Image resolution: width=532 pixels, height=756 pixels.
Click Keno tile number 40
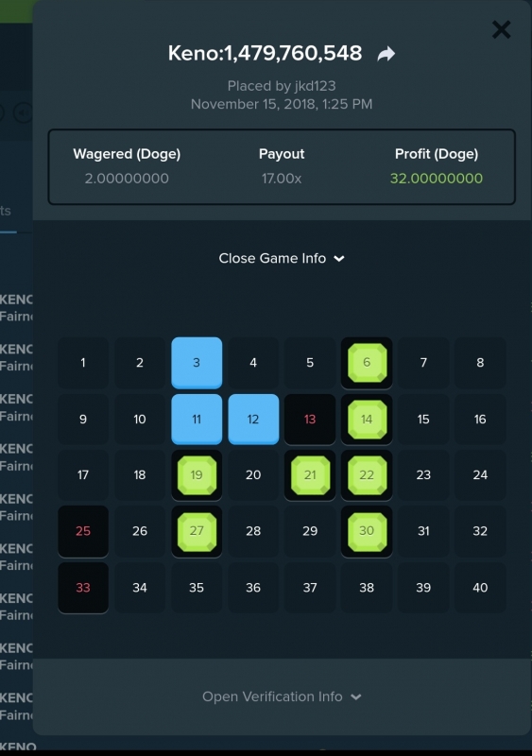[480, 588]
